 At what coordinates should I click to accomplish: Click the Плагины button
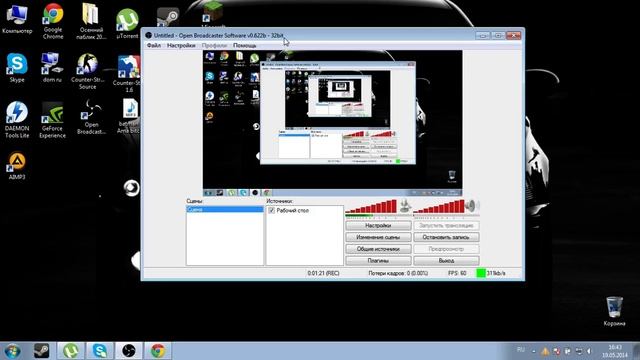pos(378,260)
